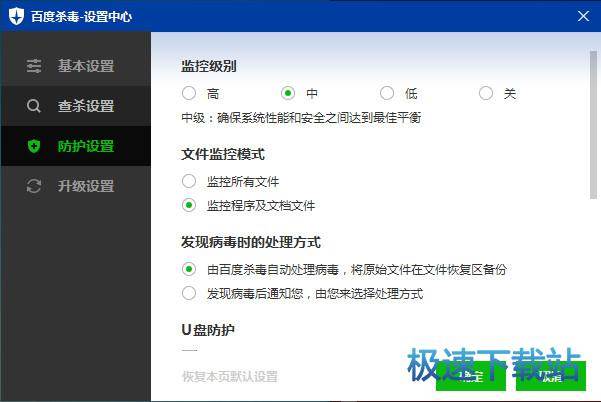Click the 中级 description text

(301, 117)
